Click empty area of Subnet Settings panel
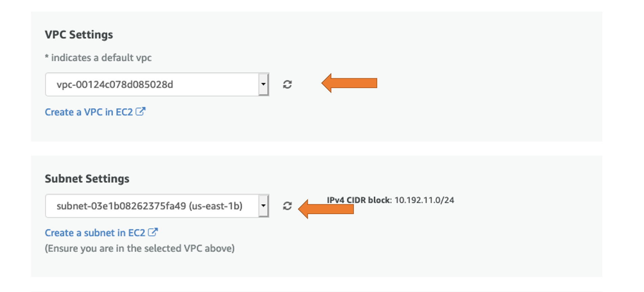 pyautogui.click(x=474, y=247)
